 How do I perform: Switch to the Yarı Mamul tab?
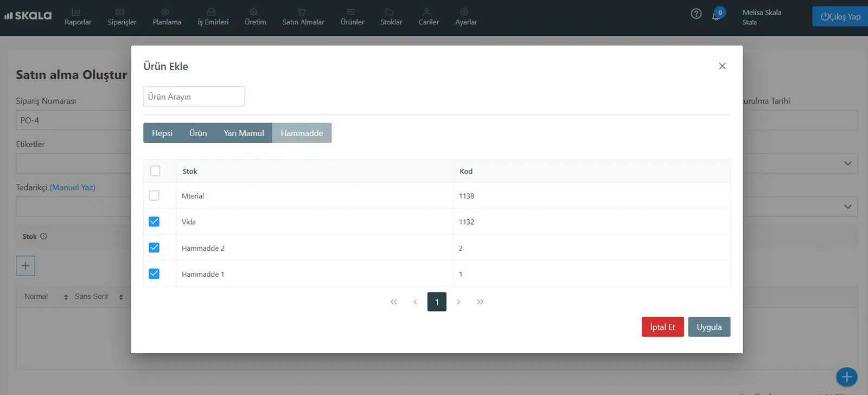(x=244, y=133)
